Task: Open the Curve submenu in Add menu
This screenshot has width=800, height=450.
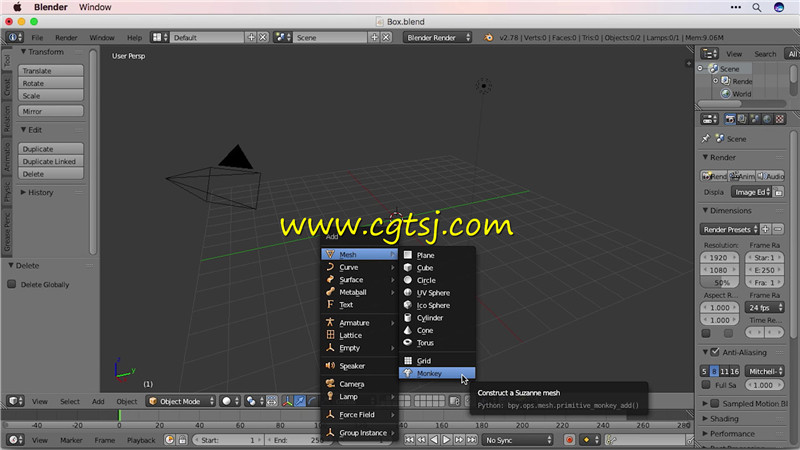Action: pyautogui.click(x=359, y=267)
